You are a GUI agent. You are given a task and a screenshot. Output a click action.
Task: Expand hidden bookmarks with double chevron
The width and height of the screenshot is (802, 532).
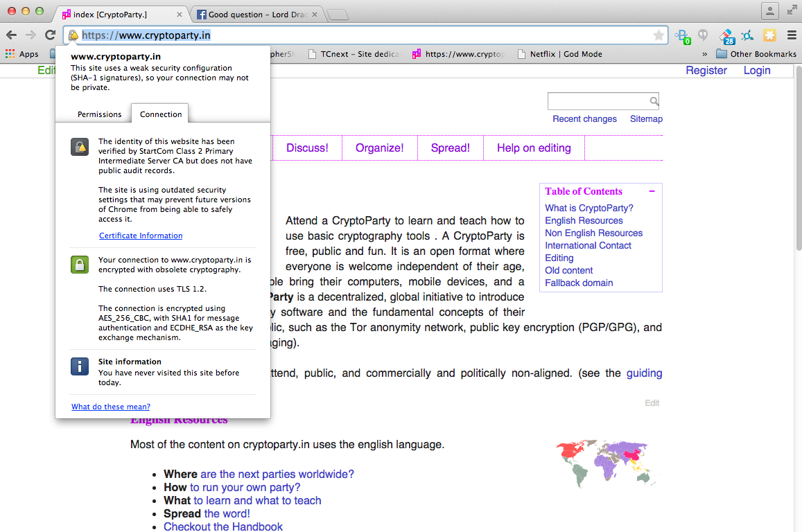click(x=705, y=54)
